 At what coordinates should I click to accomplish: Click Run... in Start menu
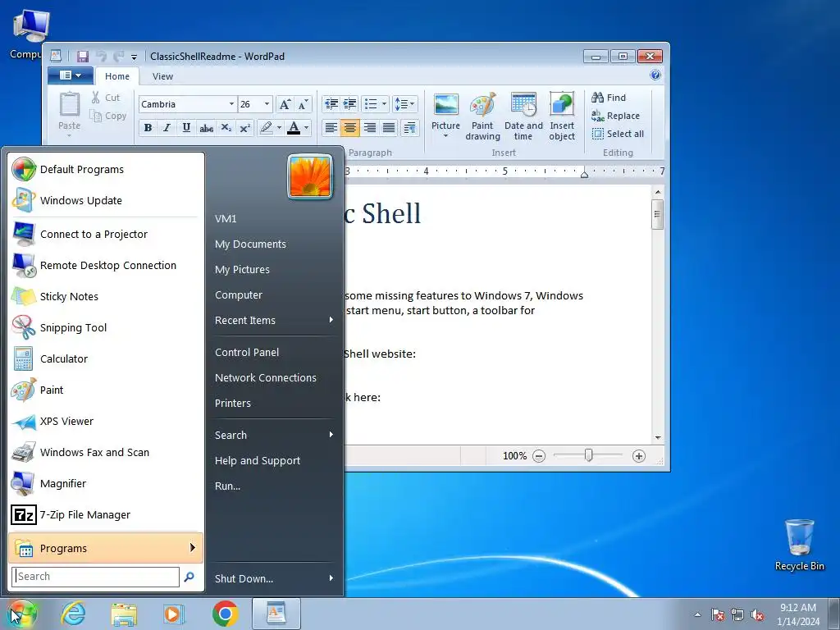[274, 486]
